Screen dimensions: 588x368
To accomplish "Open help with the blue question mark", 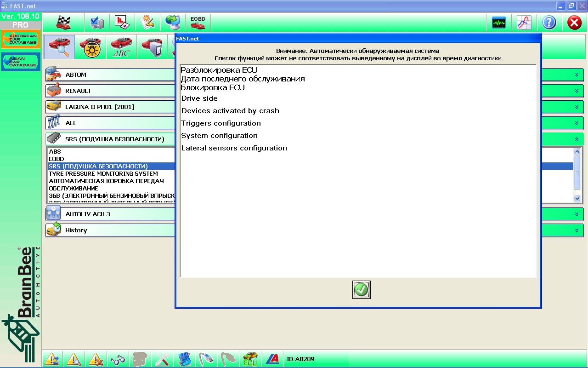I will click(549, 23).
